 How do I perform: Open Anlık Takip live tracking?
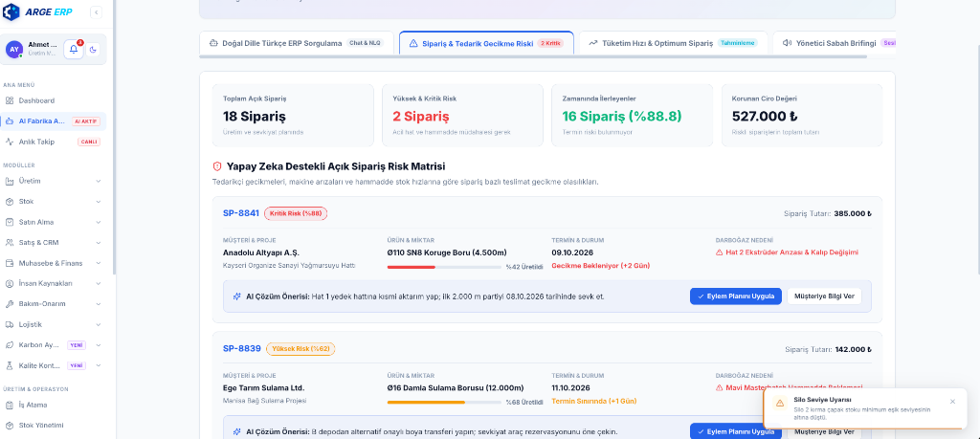pyautogui.click(x=54, y=142)
